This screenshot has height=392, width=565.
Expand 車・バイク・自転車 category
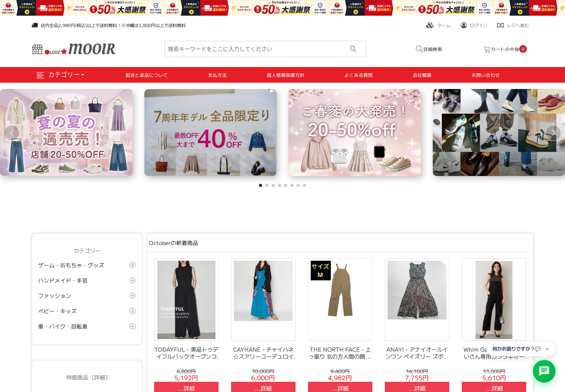[x=133, y=326]
